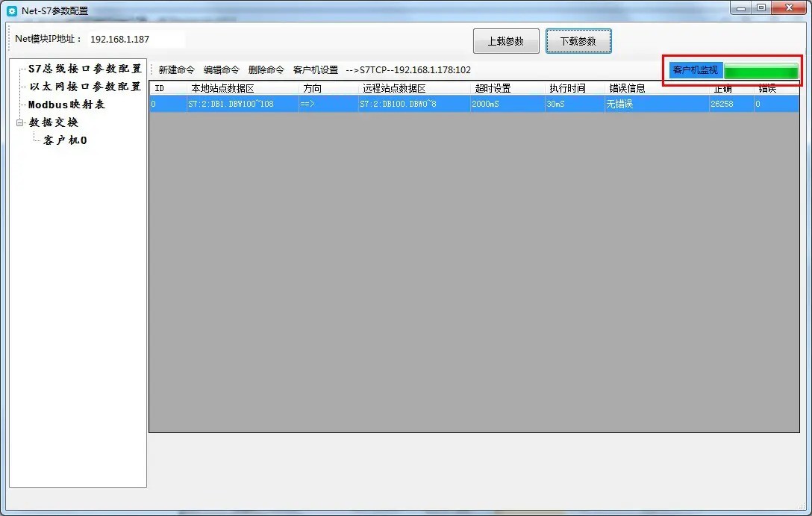
Task: Select 客户机0 under 数据交换
Action: click(x=65, y=140)
